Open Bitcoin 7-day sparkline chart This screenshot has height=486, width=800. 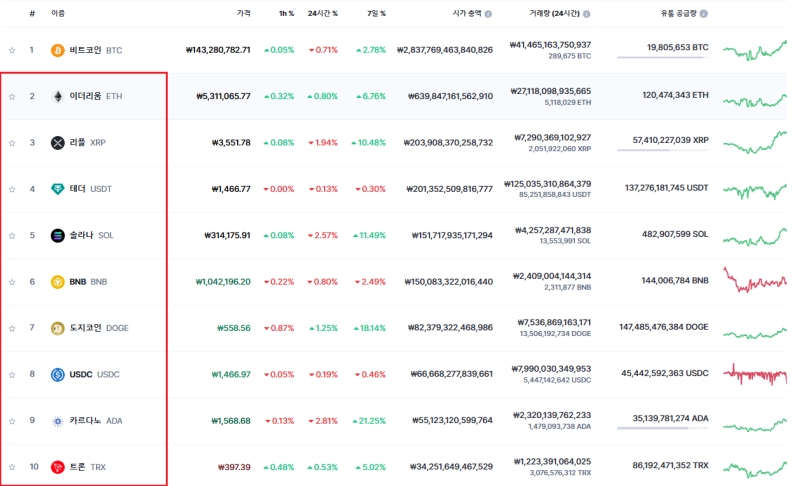[x=755, y=50]
